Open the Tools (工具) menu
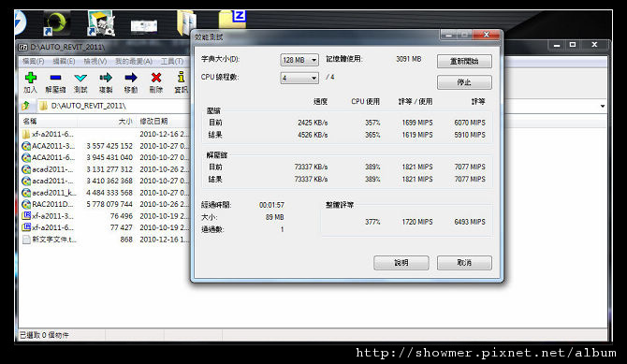Image resolution: width=627 pixels, height=364 pixels. [x=172, y=61]
